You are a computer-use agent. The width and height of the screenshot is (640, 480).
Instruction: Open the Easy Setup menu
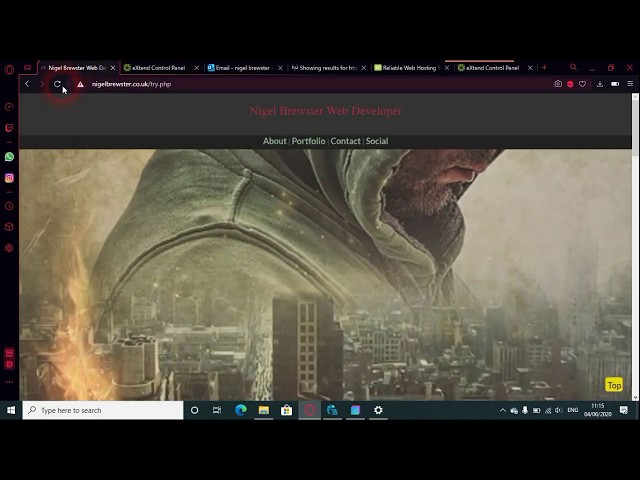630,84
